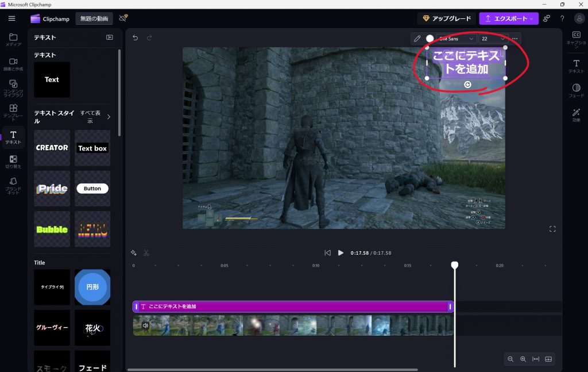The image size is (588, 372).
Task: Click the timeline horizontal scrollbar
Action: (x=273, y=370)
